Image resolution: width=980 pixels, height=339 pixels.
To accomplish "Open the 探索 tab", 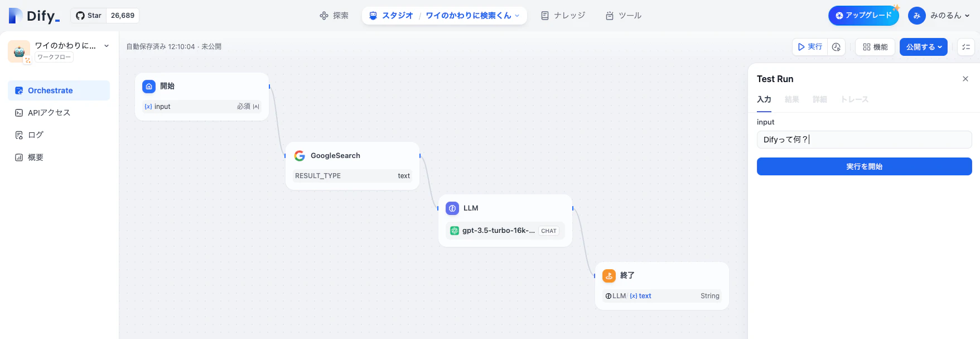I will coord(334,16).
